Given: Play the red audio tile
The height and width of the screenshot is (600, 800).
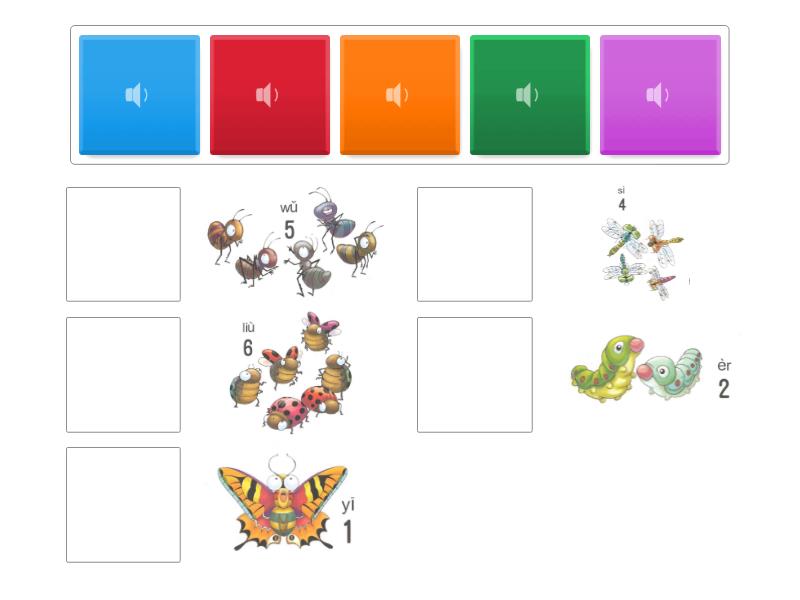Looking at the screenshot, I should coord(270,95).
